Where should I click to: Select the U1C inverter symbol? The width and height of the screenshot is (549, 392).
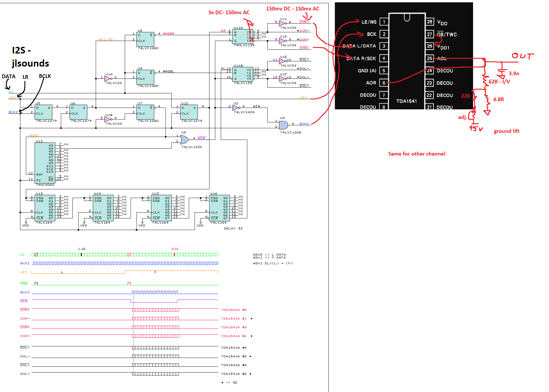[282, 23]
